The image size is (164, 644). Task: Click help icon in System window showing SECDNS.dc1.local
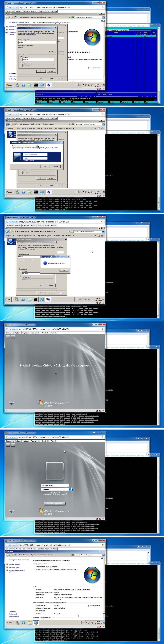pos(102,558)
